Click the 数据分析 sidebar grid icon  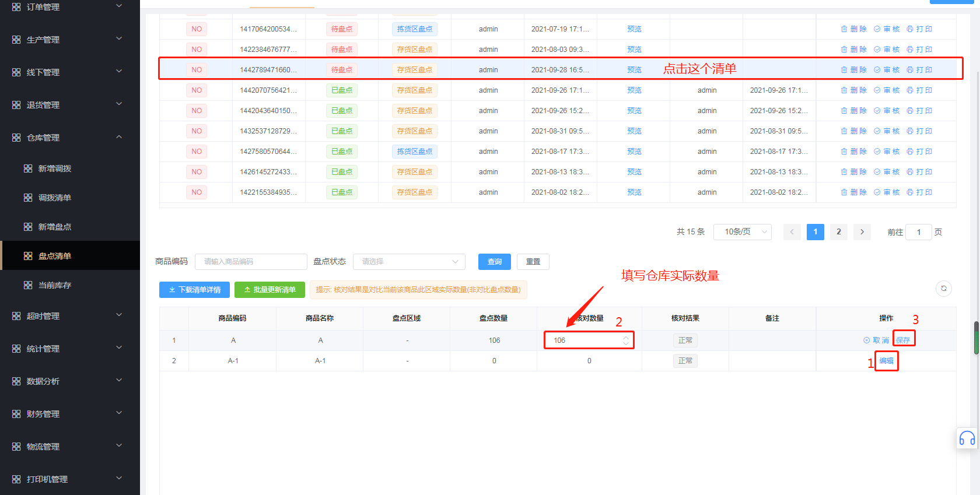coord(16,381)
